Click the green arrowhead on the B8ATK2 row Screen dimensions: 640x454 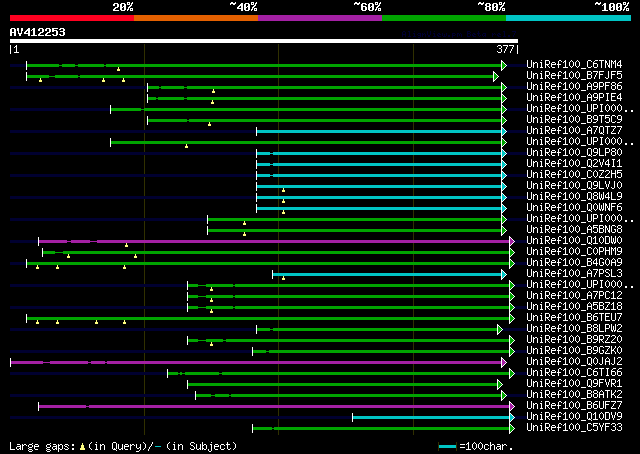[504, 396]
